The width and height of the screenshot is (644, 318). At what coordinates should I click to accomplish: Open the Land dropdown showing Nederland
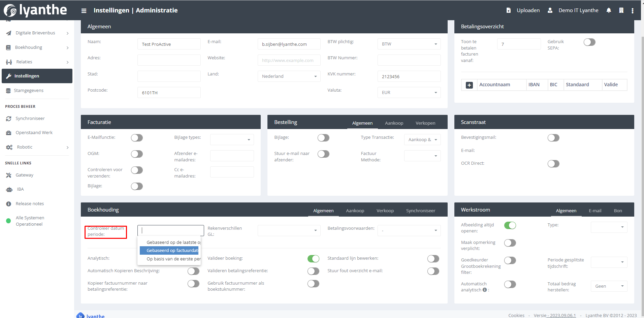coord(289,76)
